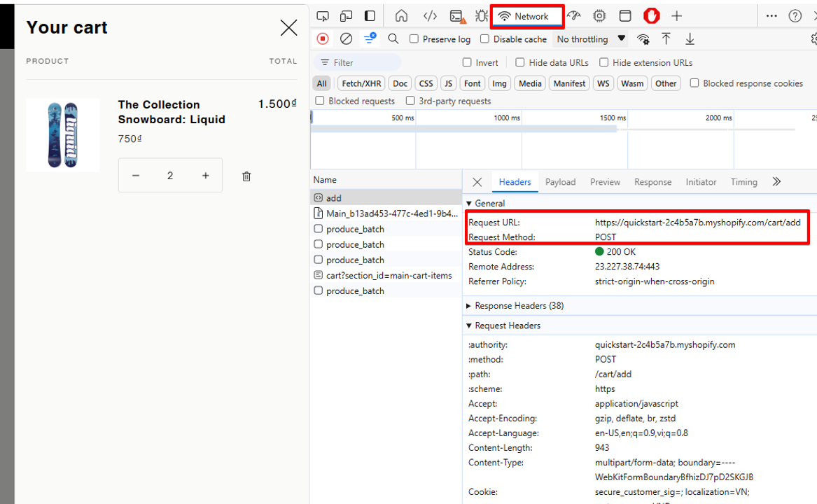The width and height of the screenshot is (817, 504).
Task: Check Hide data URLs
Action: pos(520,62)
